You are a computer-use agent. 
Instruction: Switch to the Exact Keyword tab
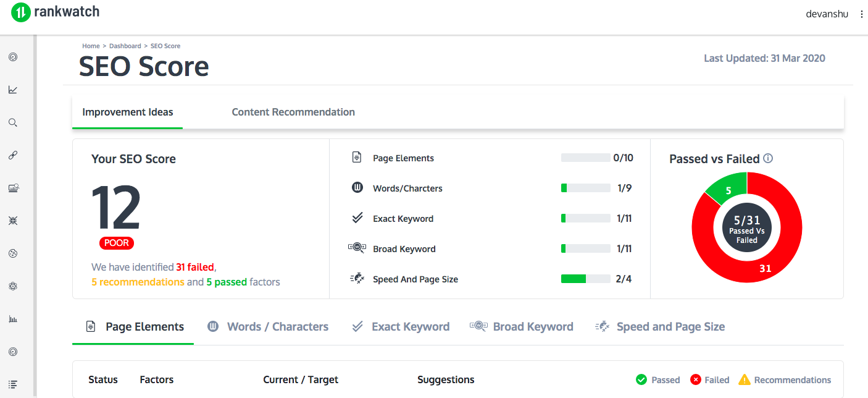point(401,326)
